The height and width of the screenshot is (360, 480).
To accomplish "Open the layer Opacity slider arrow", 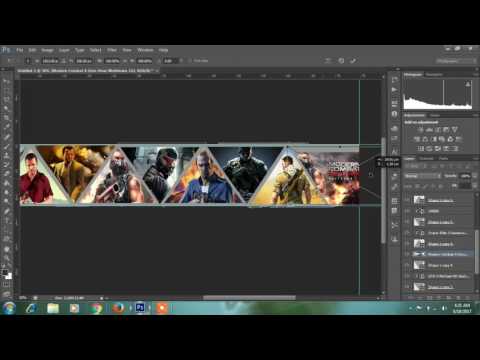I will [474, 176].
